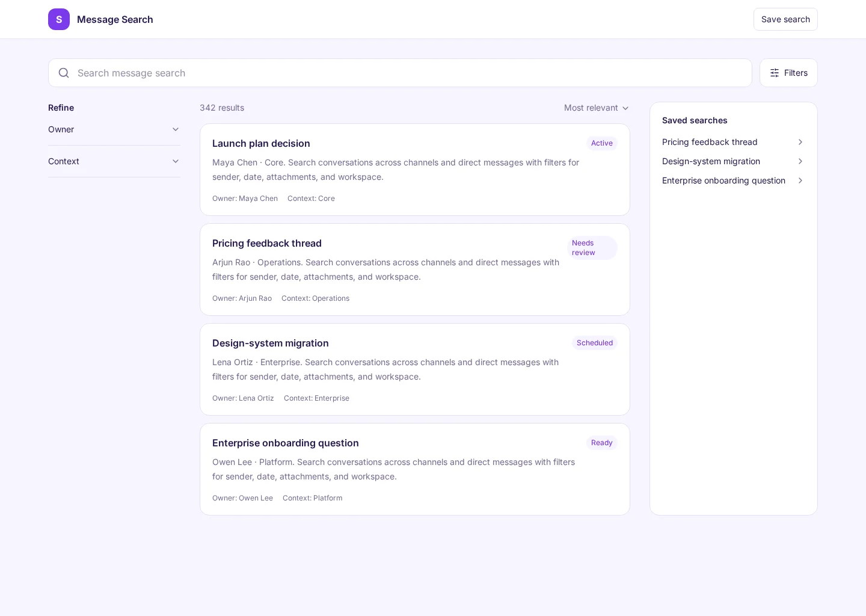This screenshot has height=616, width=866.
Task: Open the Design-system migration result card
Action: pos(415,369)
